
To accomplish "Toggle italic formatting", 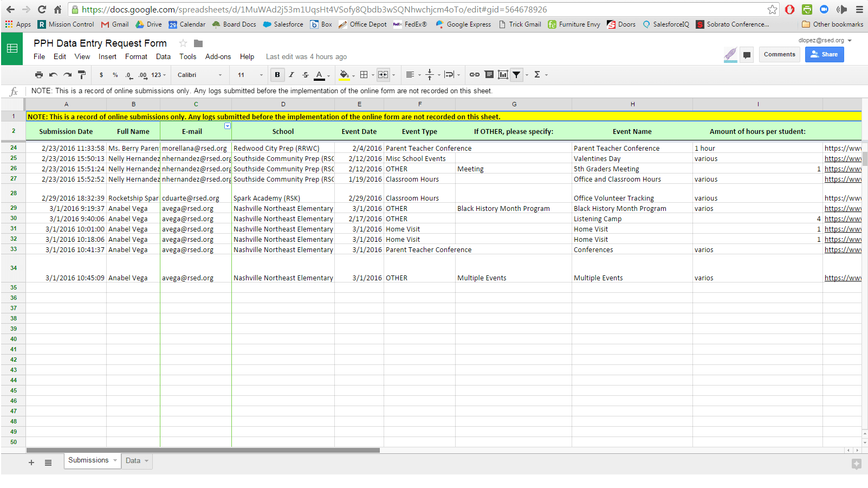I will (x=292, y=74).
